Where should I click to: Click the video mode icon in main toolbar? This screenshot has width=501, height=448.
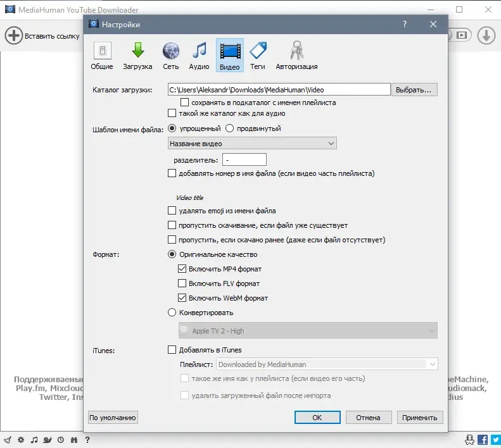point(461,35)
